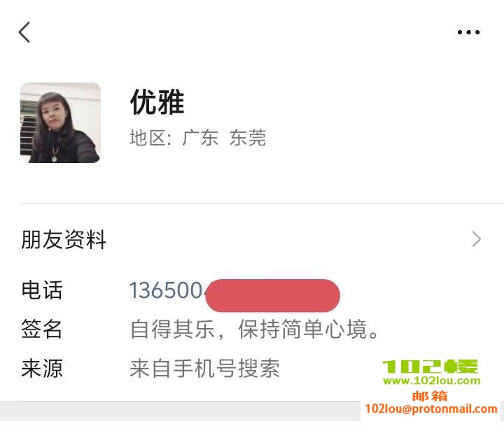Screen dimensions: 504x426
Task: Click the orange 邮箱 label
Action: [430, 395]
